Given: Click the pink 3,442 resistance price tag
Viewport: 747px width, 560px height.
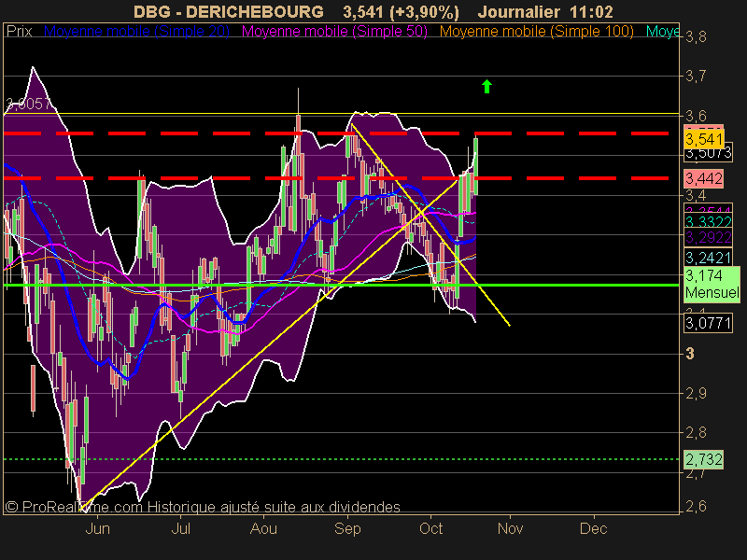Looking at the screenshot, I should [x=704, y=178].
